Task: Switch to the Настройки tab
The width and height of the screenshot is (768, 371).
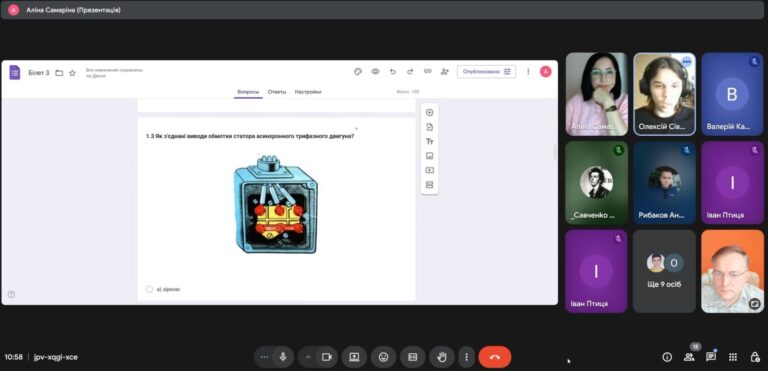Action: (x=308, y=92)
